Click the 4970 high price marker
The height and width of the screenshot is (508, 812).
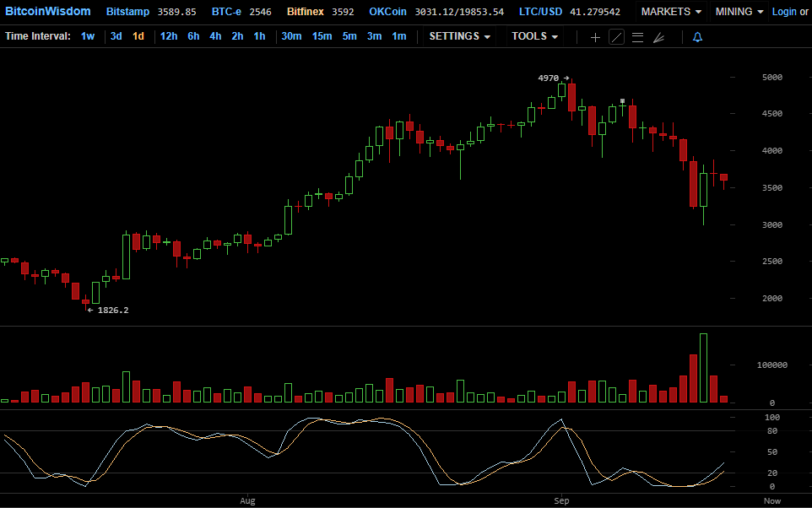[x=549, y=78]
